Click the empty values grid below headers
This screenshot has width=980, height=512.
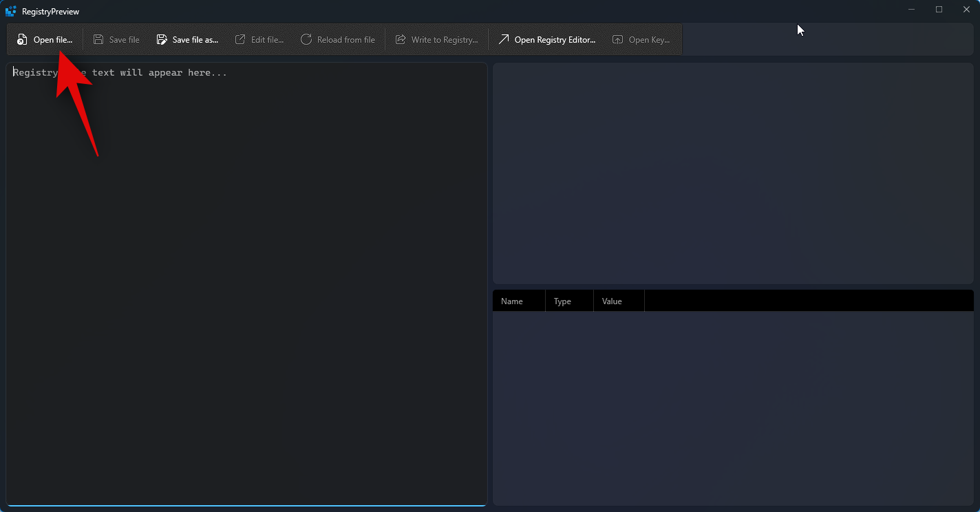pyautogui.click(x=733, y=406)
